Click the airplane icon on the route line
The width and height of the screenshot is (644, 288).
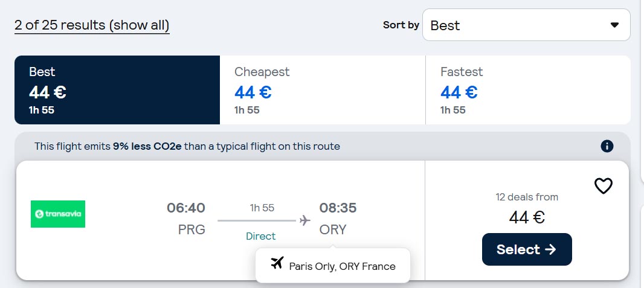[305, 220]
